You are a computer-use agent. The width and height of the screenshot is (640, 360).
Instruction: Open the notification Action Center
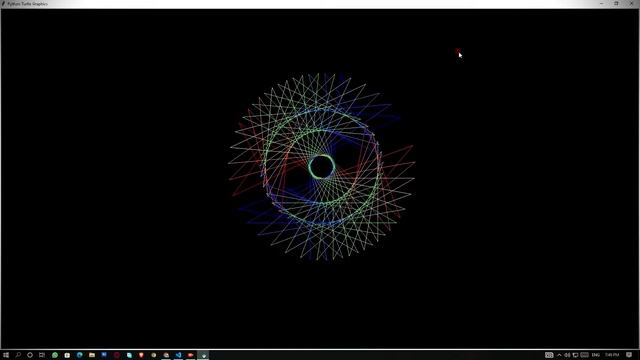[x=629, y=355]
